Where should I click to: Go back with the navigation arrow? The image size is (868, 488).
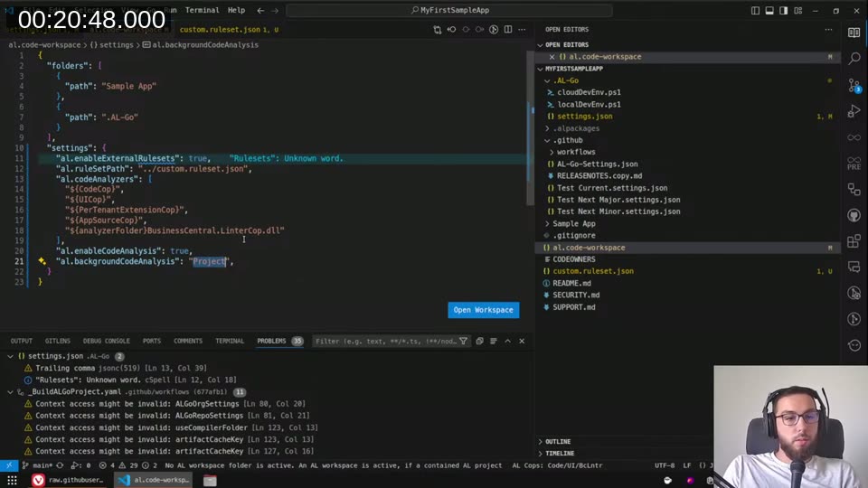click(x=260, y=11)
